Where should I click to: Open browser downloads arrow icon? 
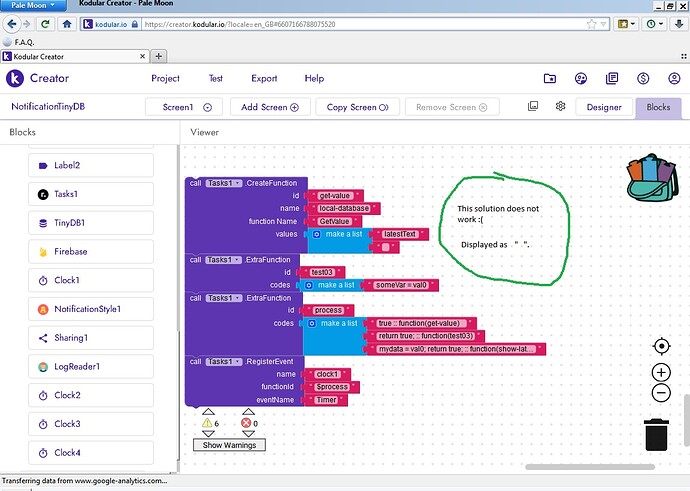coord(679,24)
